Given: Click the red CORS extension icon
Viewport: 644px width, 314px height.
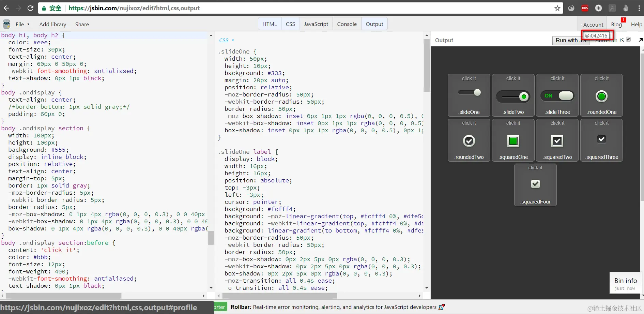Looking at the screenshot, I should click(x=585, y=8).
